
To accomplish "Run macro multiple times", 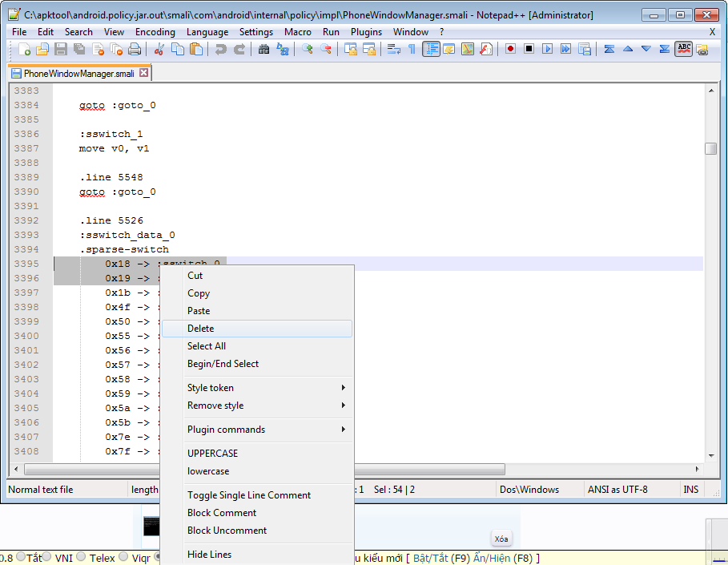I will (x=566, y=49).
